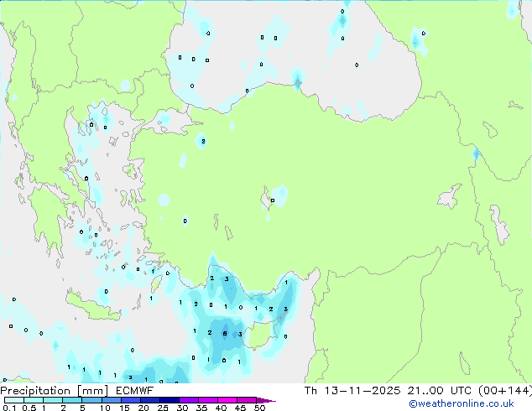Click the "ECMWF" model label

coord(135,391)
